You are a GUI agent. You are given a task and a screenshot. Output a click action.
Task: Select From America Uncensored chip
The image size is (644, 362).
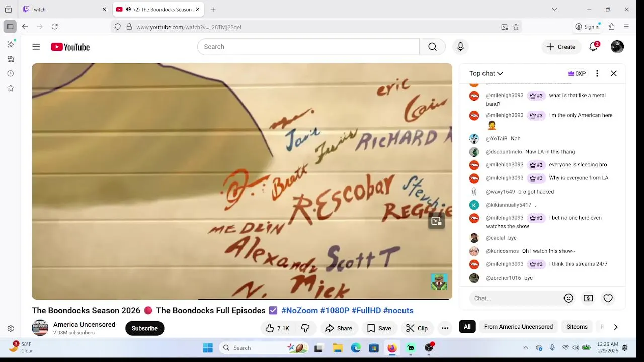pos(518,327)
